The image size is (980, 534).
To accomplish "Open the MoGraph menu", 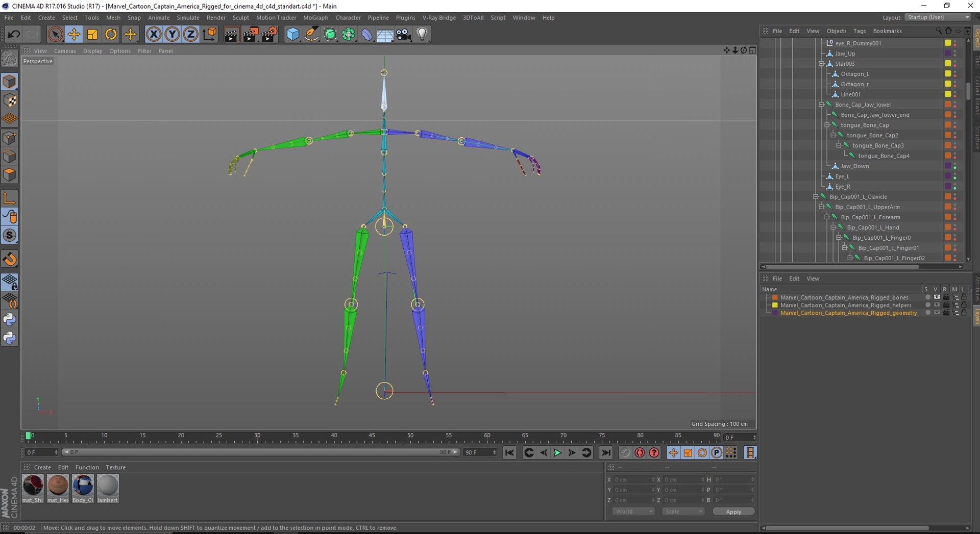I will [x=315, y=17].
